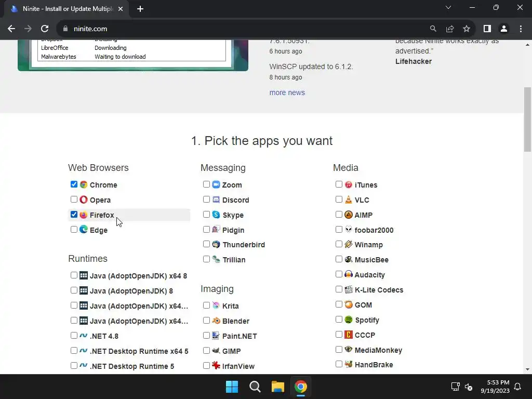Select the Ninite browser tab
Screen dimensions: 532x399
[66, 9]
